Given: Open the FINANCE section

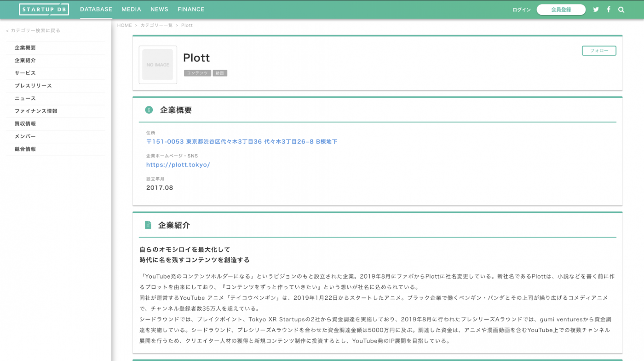Looking at the screenshot, I should pyautogui.click(x=190, y=9).
